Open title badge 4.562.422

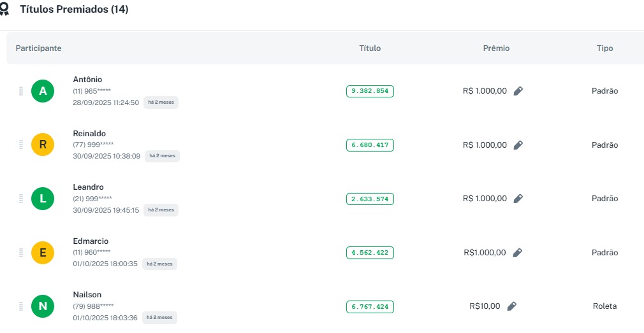pyautogui.click(x=370, y=253)
